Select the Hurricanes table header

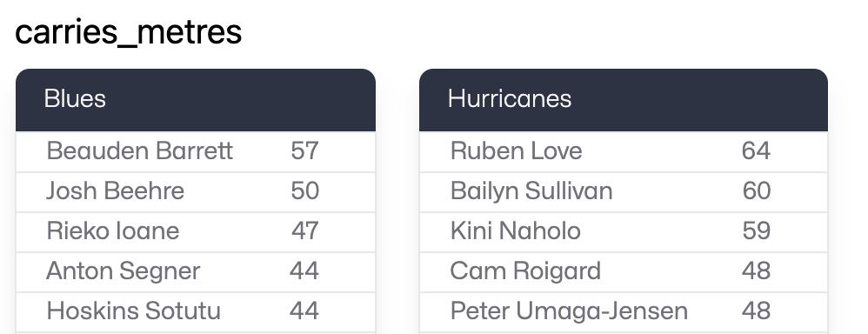click(x=624, y=100)
